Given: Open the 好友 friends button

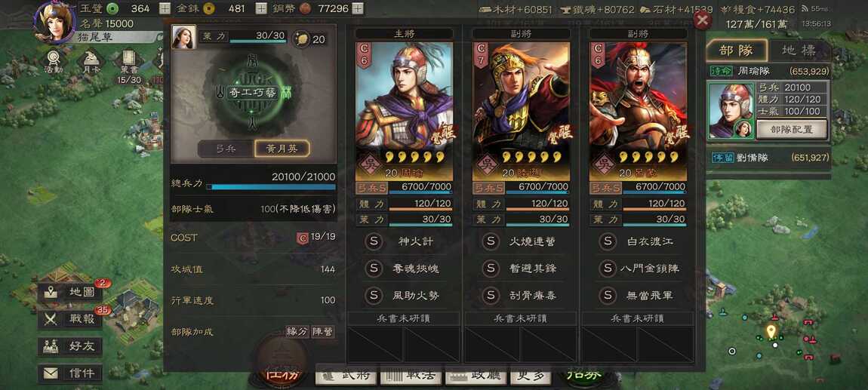Looking at the screenshot, I should click(71, 346).
